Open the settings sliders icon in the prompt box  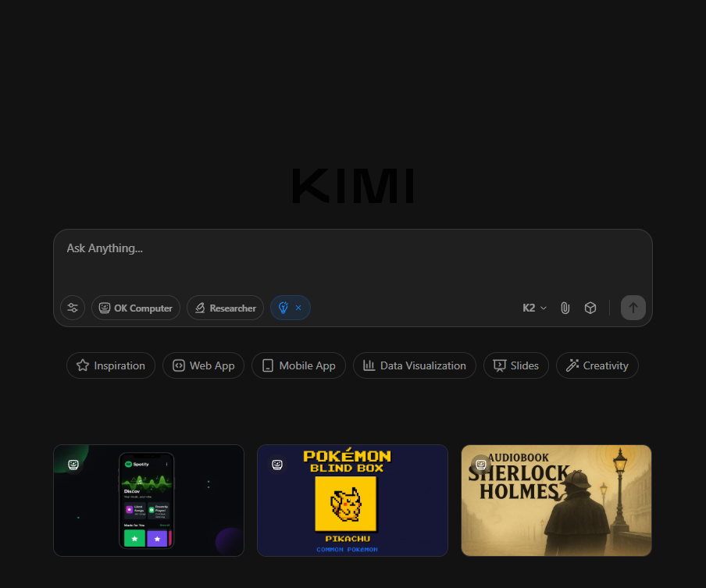point(73,308)
